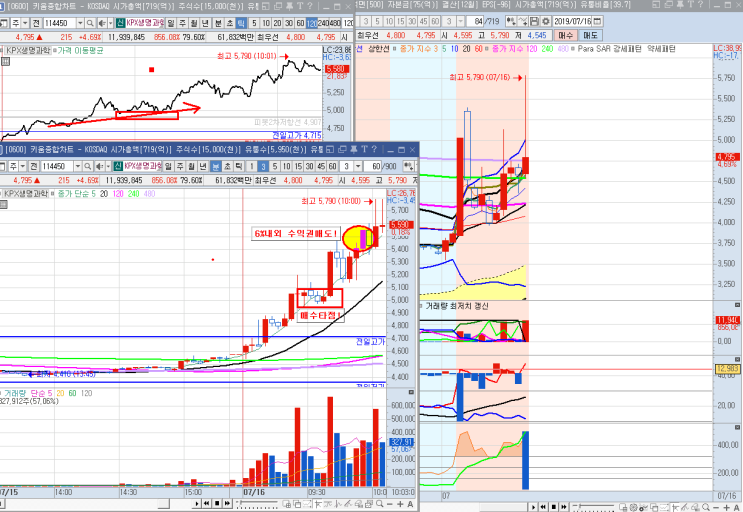This screenshot has height=512, width=743.
Task: Select 틱 (tick) period in top-left chart
Action: click(x=241, y=23)
